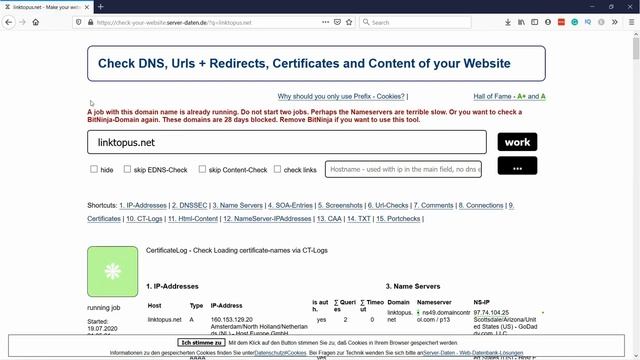Go back with the browser back arrow
Screen dimensions: 640x360
9,22
